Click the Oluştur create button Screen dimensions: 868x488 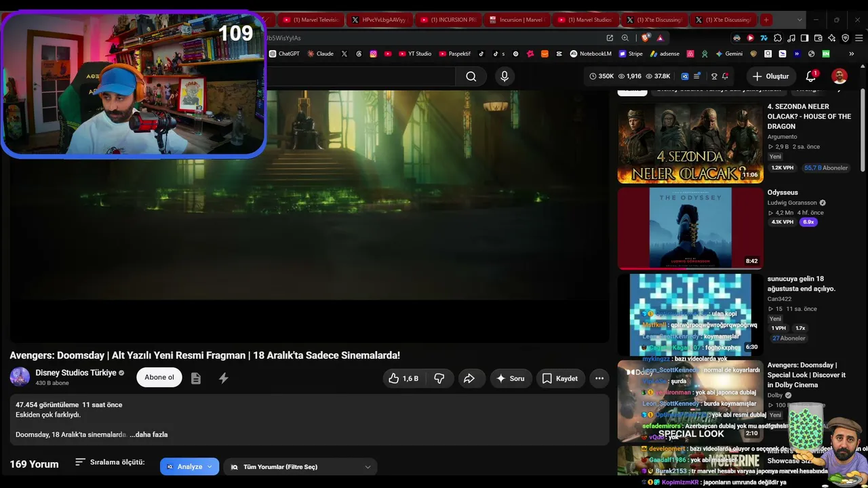tap(770, 77)
